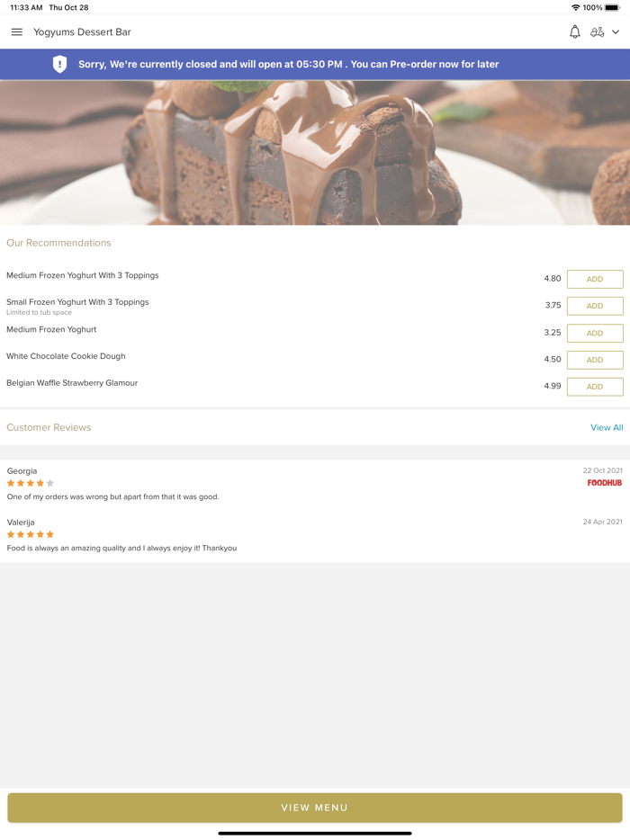Tap Valerija's five-star rating
630x840 pixels.
coord(31,534)
